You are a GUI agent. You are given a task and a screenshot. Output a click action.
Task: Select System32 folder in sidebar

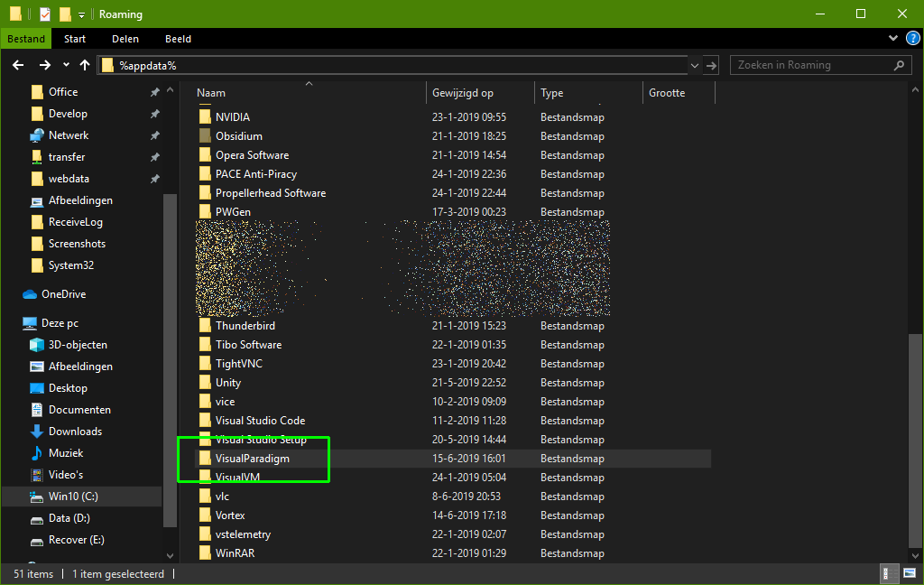point(70,265)
